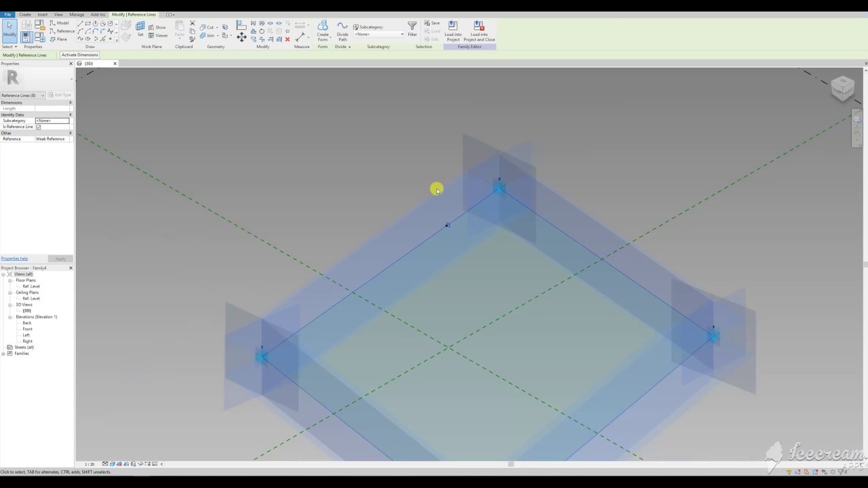Click the horizontal scrollbar in 3D view

tap(511, 464)
